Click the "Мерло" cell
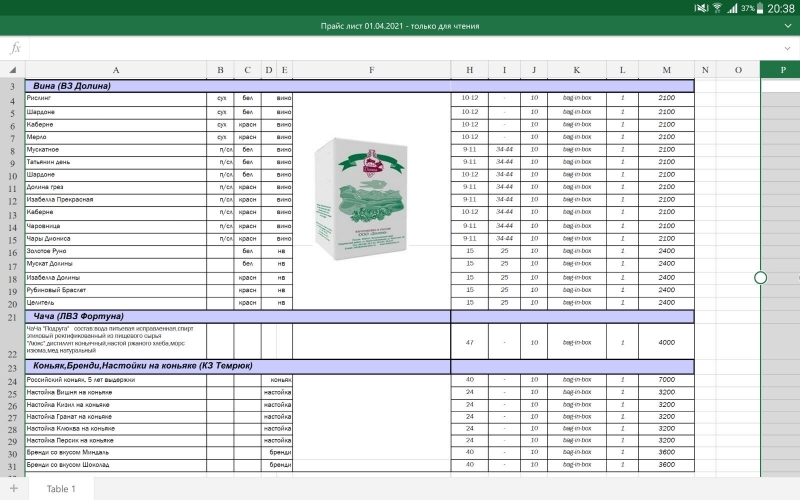Screen dimensions: 800x500 click(116, 137)
